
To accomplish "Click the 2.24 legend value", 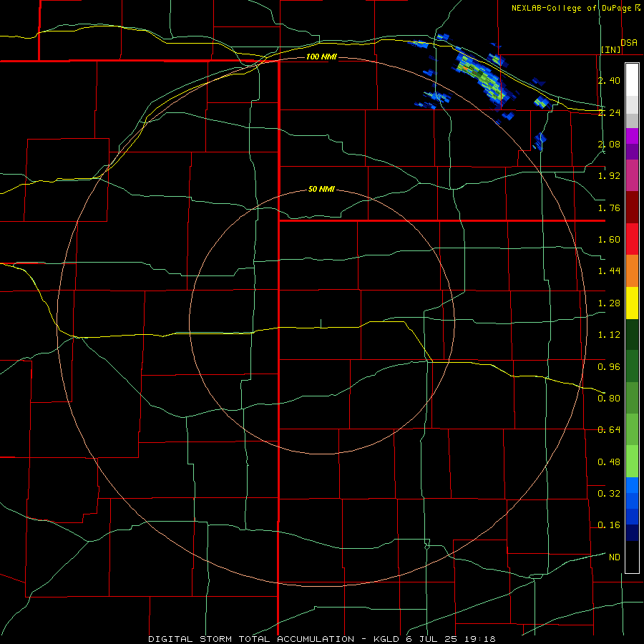I will (x=609, y=112).
